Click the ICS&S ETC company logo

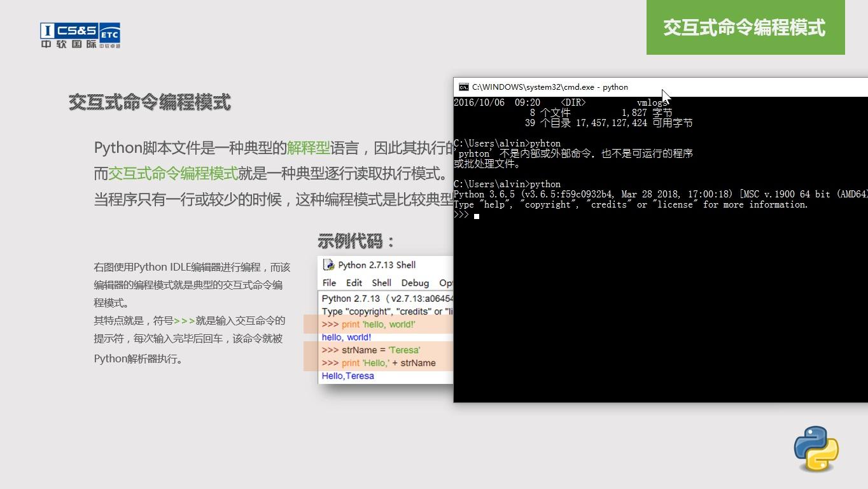pyautogui.click(x=80, y=36)
